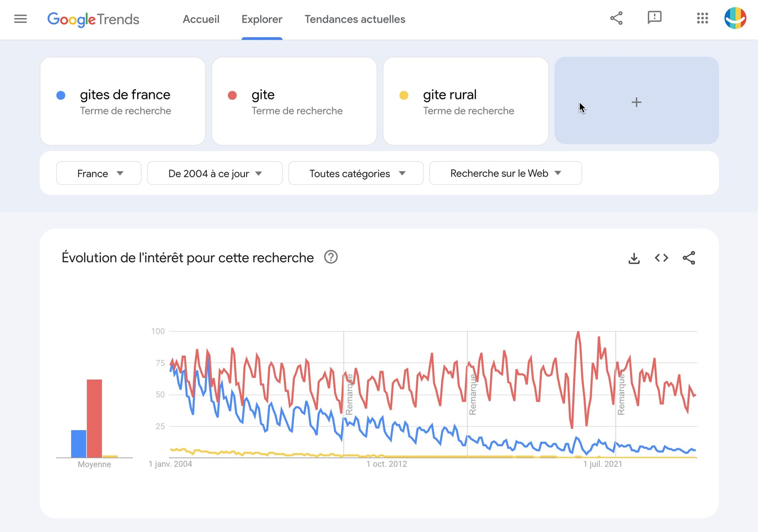Screen dimensions: 758x532
Task: Go to the Accueil tab
Action: point(201,19)
